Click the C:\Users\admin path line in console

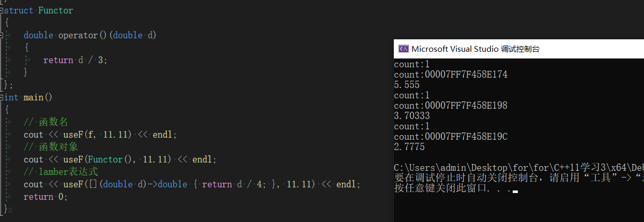[517, 168]
